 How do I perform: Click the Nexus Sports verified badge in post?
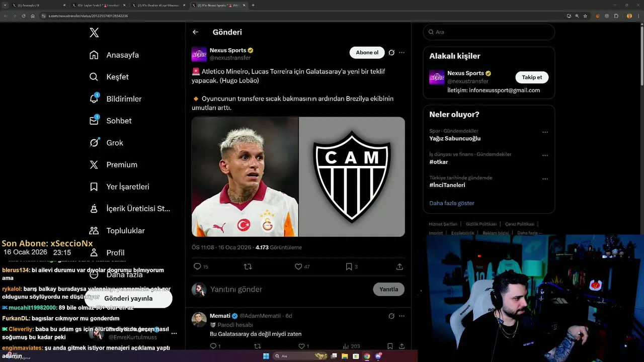(x=251, y=50)
